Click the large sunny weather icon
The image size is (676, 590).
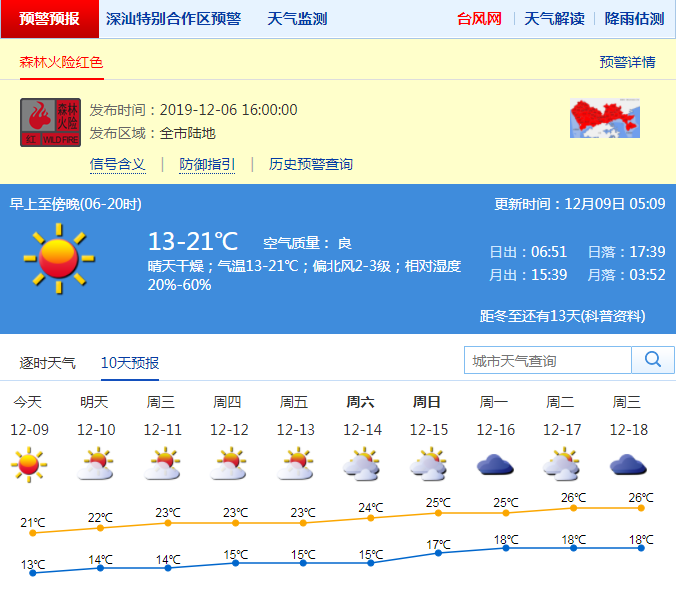59,258
